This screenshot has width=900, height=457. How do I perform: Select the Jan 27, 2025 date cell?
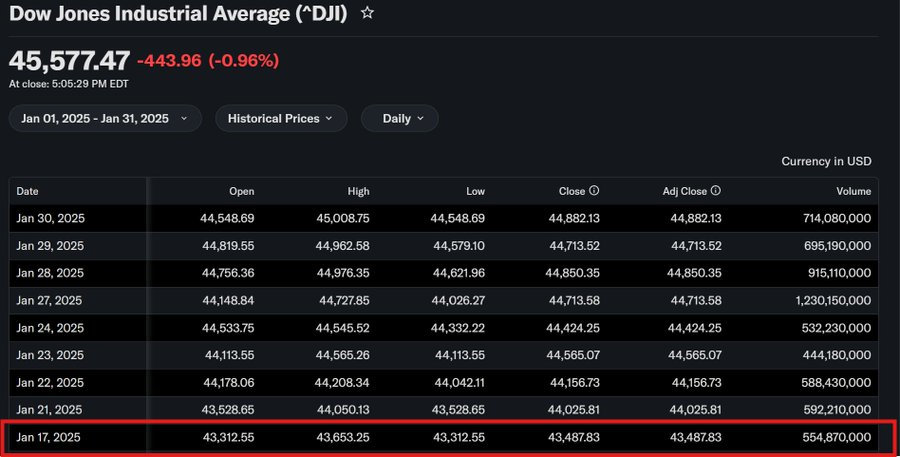tap(49, 300)
